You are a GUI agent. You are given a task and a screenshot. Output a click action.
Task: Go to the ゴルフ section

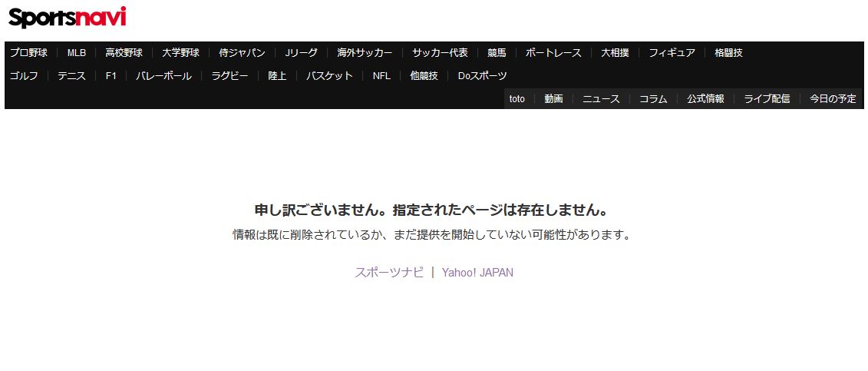coord(24,76)
